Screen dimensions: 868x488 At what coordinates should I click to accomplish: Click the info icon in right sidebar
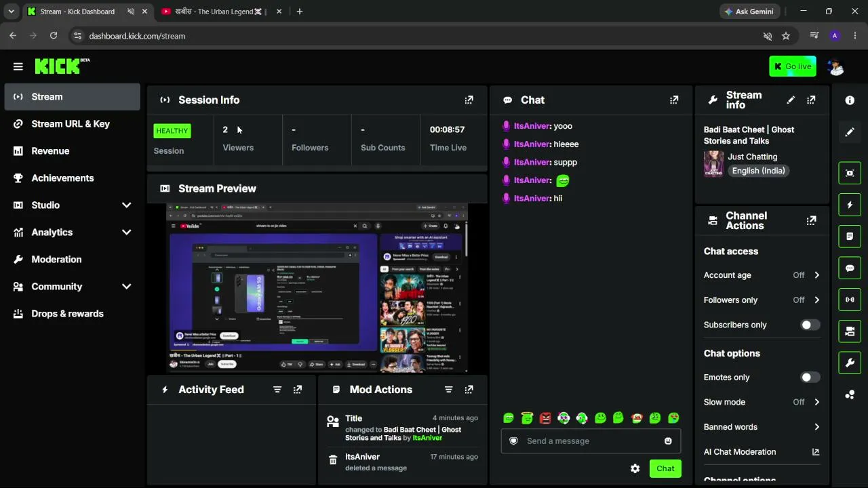click(x=850, y=100)
